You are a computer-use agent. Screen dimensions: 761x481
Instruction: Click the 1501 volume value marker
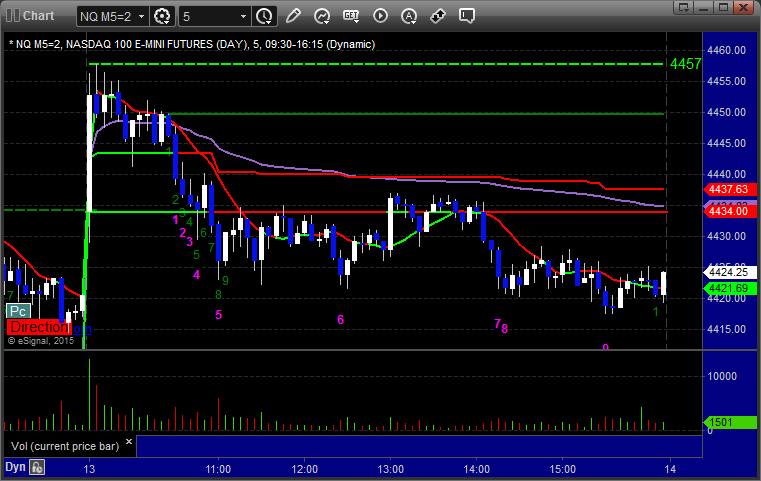pos(730,422)
